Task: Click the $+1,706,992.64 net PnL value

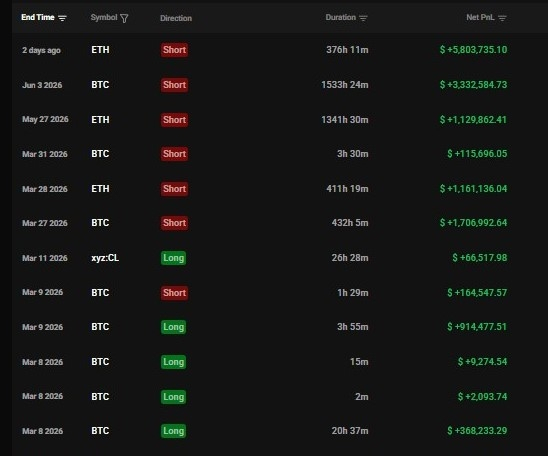Action: [473, 223]
